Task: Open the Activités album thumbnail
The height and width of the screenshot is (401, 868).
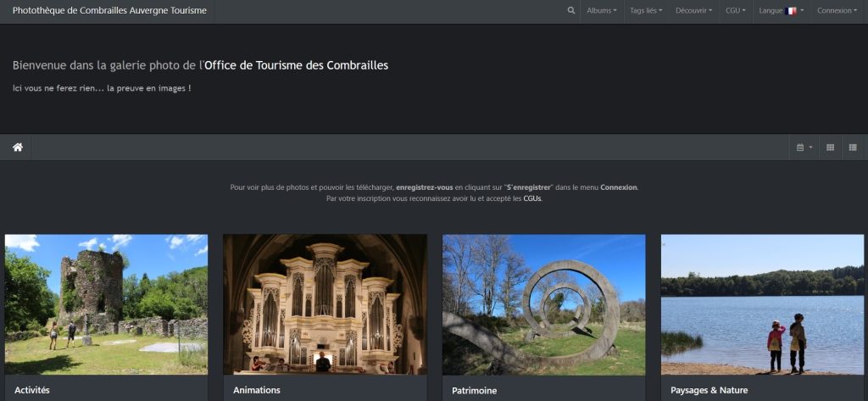Action: tap(106, 304)
